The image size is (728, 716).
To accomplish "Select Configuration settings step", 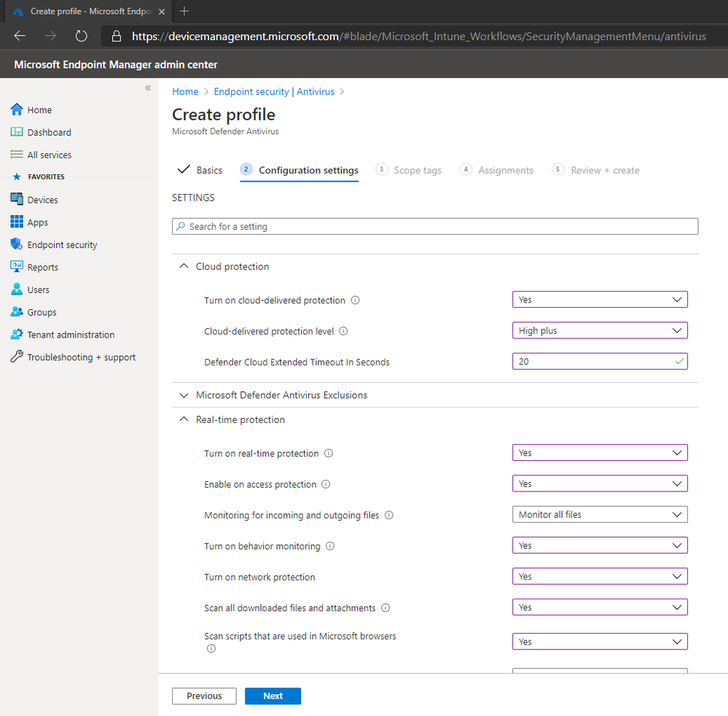I will (x=299, y=170).
